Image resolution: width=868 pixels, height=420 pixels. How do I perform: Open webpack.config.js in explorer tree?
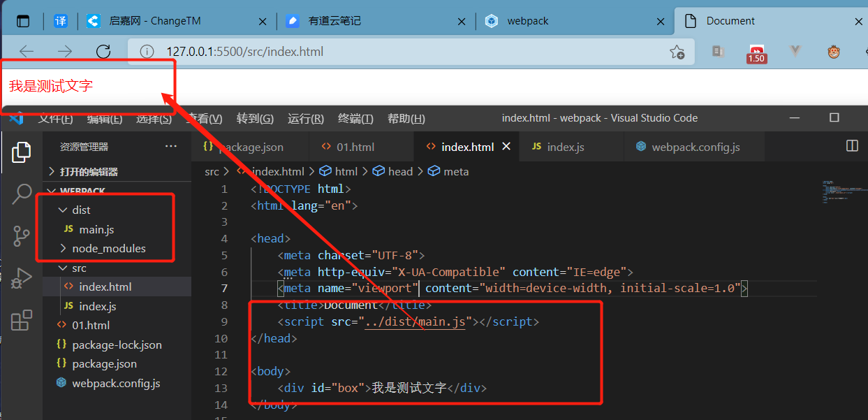coord(117,383)
